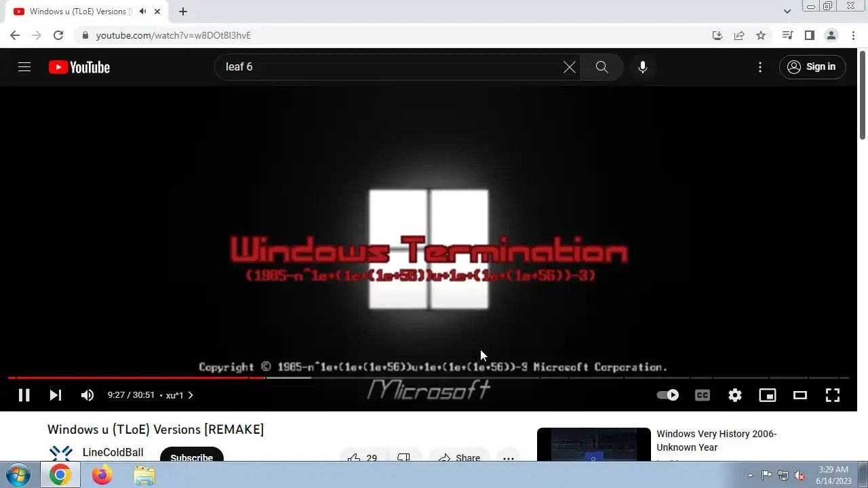This screenshot has width=868, height=488.
Task: Click the Sign in button
Action: 812,67
